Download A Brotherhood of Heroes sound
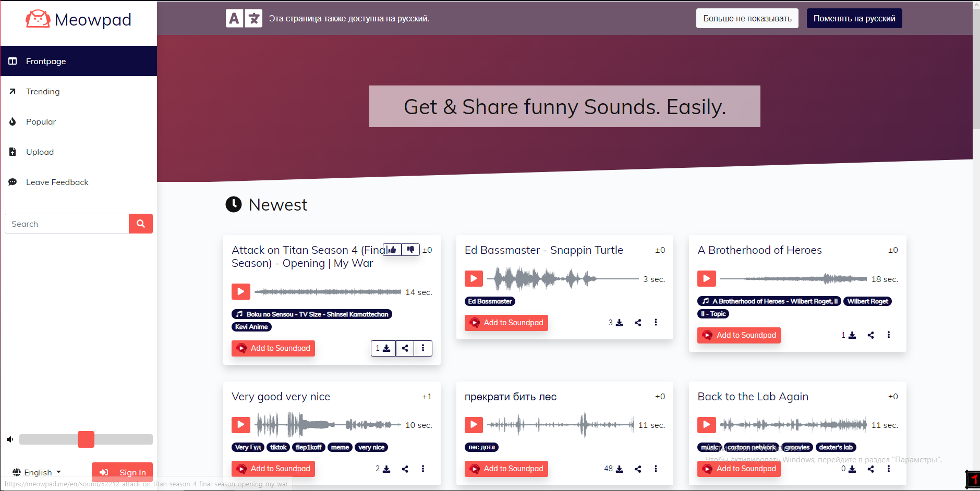 [x=849, y=335]
